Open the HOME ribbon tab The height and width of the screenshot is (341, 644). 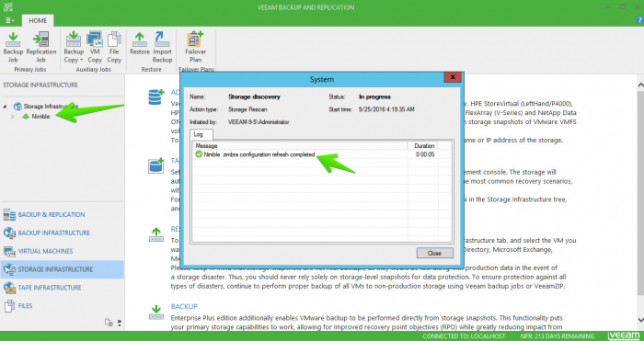[x=38, y=20]
